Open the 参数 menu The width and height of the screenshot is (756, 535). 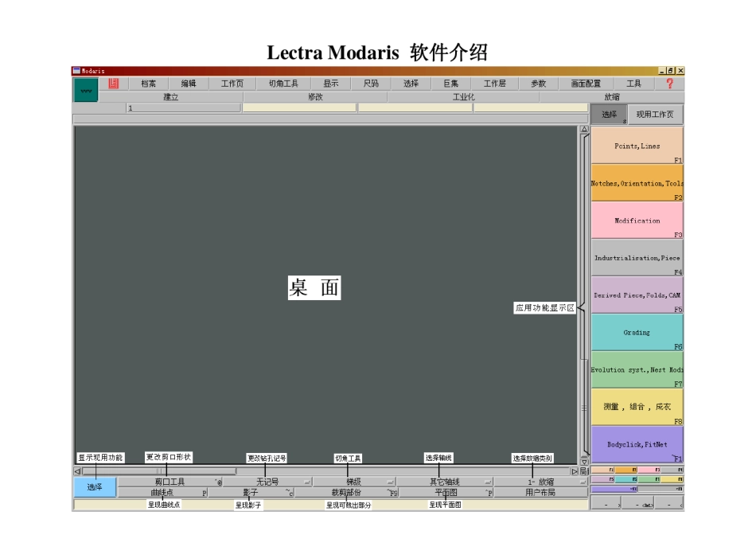click(x=538, y=84)
